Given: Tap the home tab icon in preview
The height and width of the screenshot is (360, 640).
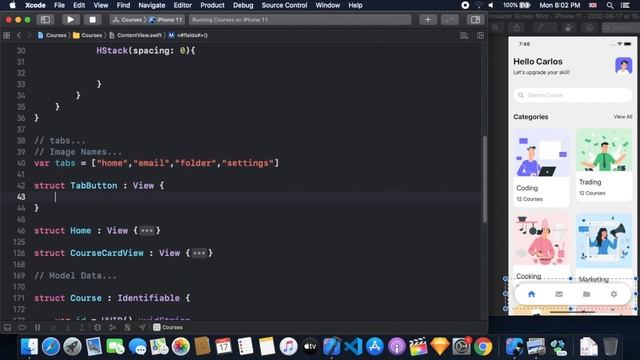Looking at the screenshot, I should pyautogui.click(x=531, y=294).
